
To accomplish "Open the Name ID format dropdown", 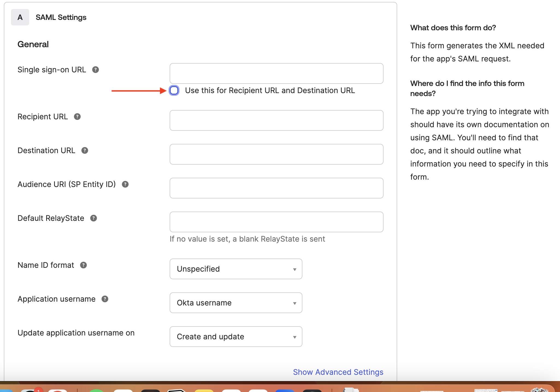I will 236,269.
